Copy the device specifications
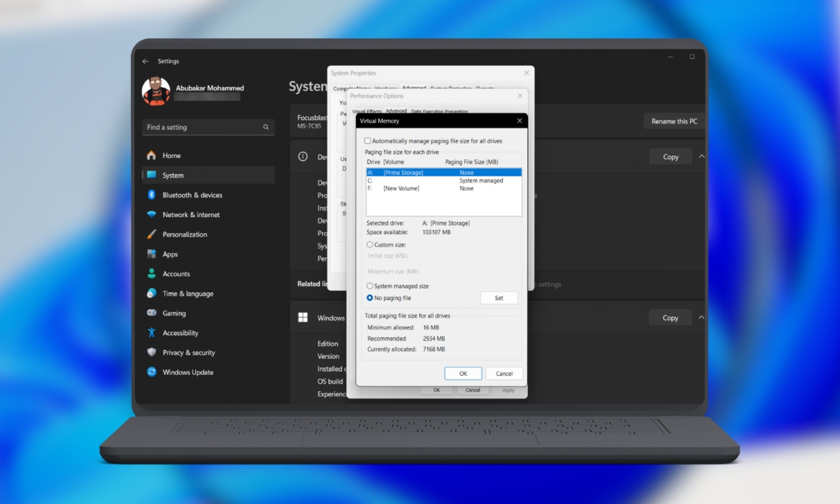 (671, 157)
